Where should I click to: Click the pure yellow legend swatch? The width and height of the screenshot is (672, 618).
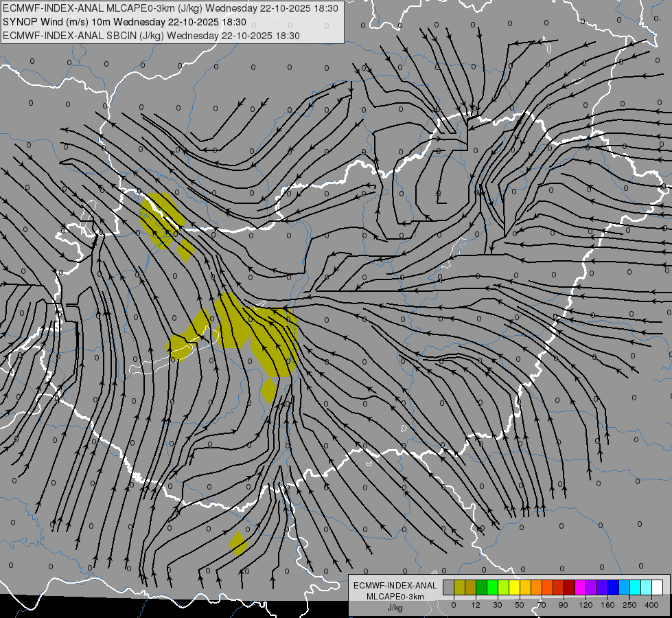pos(514,587)
